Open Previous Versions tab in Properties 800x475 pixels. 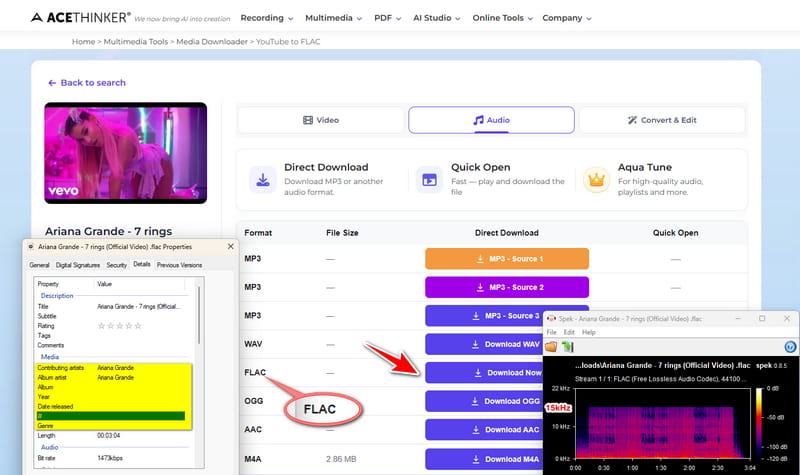[x=179, y=265]
